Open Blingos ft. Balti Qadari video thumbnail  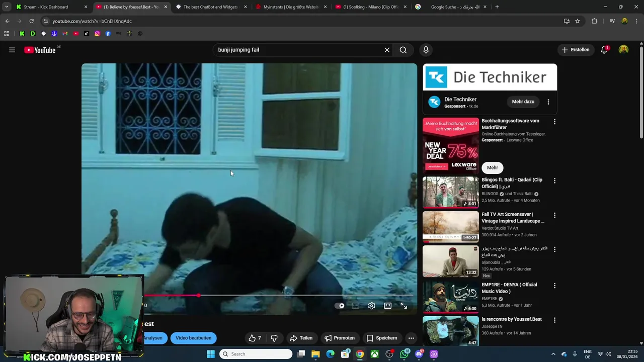pyautogui.click(x=451, y=192)
